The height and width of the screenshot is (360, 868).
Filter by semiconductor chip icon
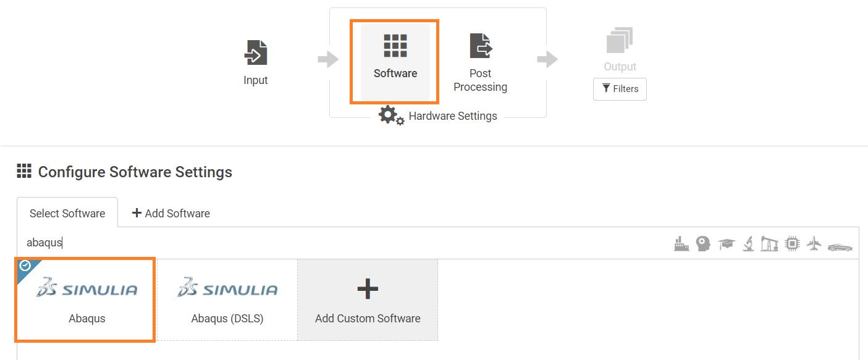[x=792, y=244]
